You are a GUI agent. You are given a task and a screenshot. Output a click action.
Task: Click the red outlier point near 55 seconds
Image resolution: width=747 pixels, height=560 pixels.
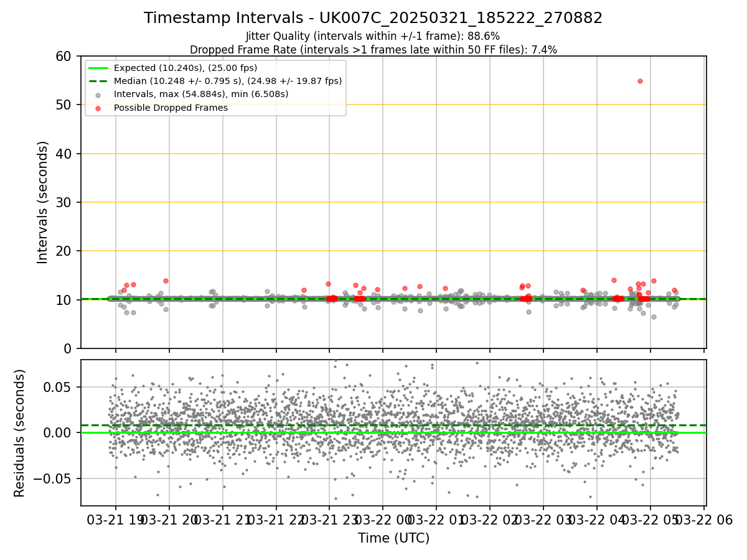640,81
